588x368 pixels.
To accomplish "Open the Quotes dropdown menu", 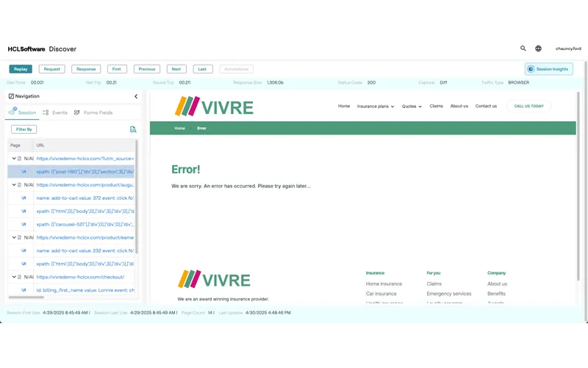I will (412, 107).
